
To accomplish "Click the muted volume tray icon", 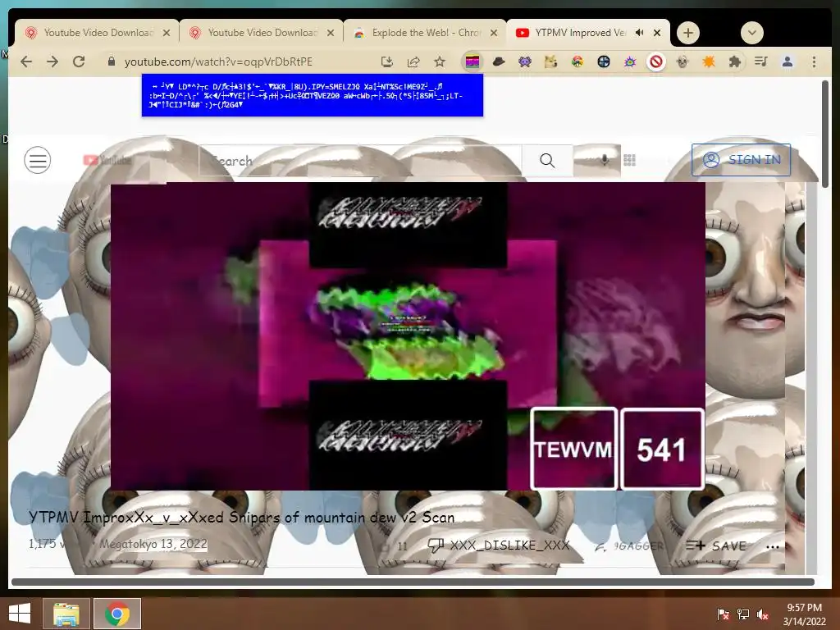I will [x=762, y=614].
